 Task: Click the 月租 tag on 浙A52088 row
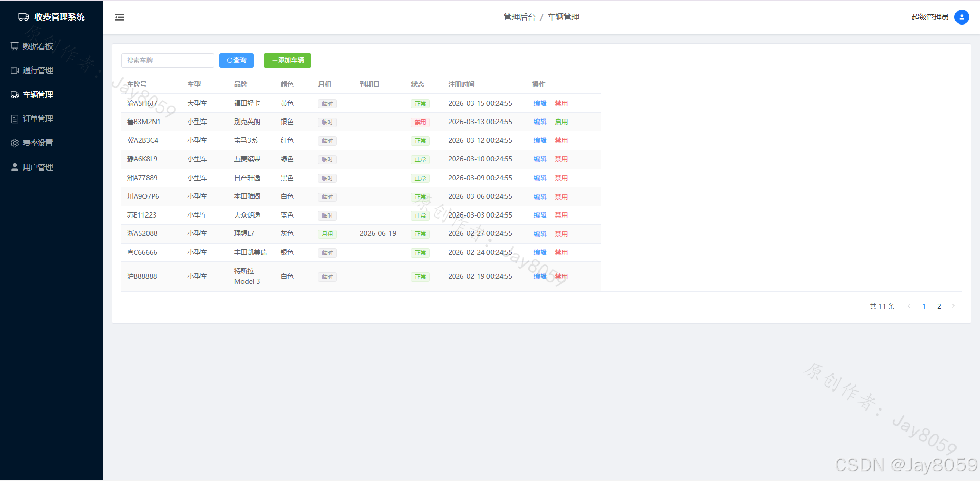[327, 234]
